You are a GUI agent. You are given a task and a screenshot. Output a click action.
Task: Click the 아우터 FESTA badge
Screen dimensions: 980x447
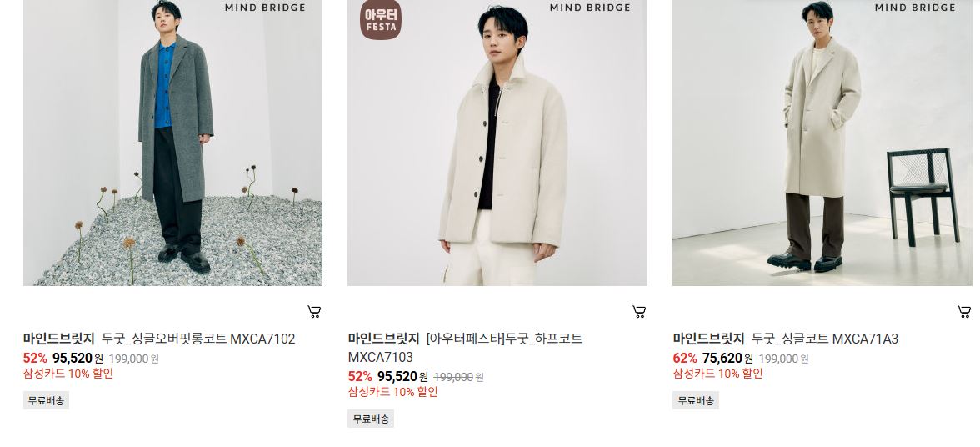coord(381,20)
